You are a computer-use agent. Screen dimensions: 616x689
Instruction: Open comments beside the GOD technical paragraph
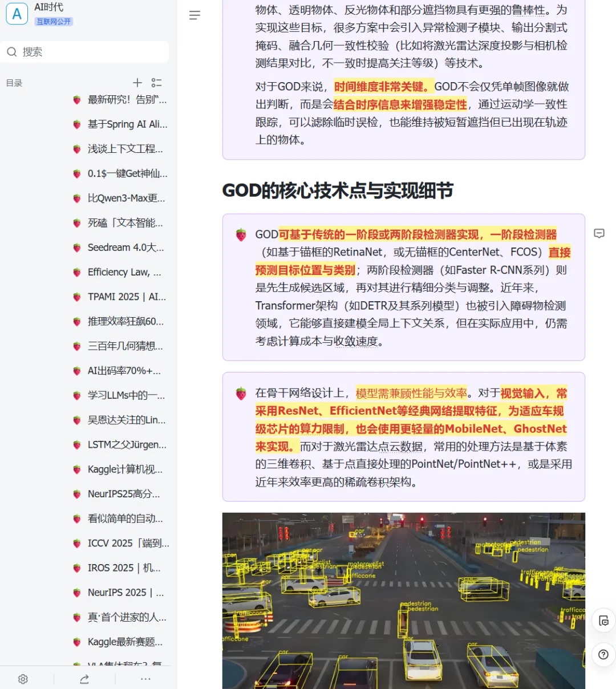click(599, 234)
